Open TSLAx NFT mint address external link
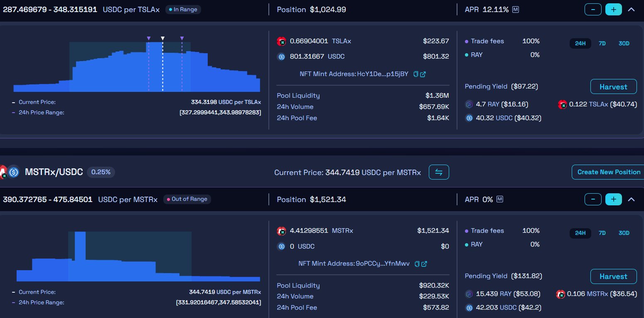 tap(423, 74)
